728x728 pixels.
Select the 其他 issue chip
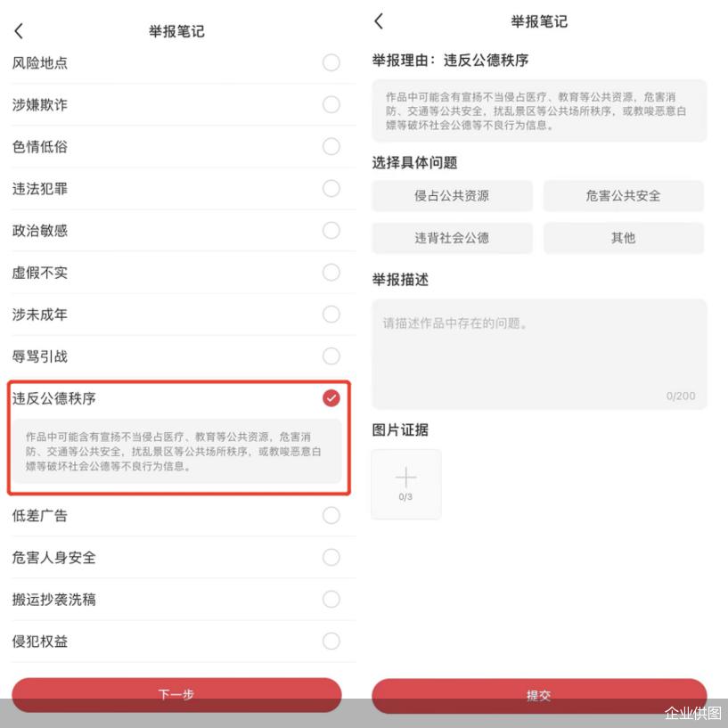[624, 238]
